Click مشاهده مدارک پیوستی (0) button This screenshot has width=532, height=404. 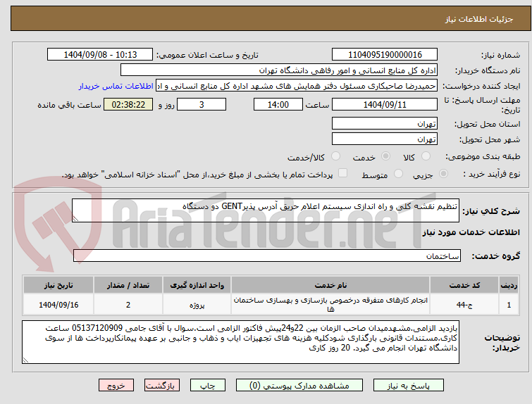point(299,386)
